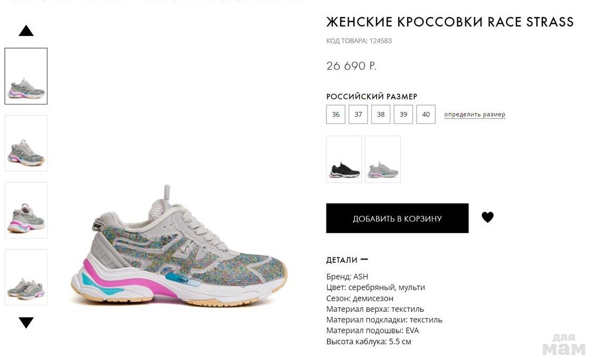Select Russian size 37

(x=358, y=114)
